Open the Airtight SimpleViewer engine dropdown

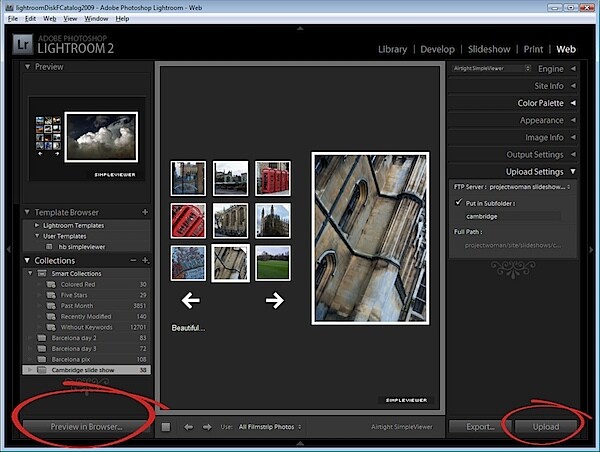click(x=492, y=69)
